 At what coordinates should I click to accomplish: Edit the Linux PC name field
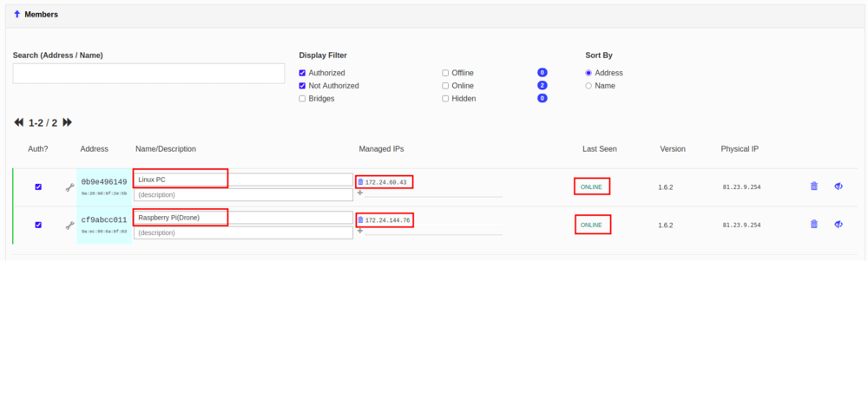(243, 180)
